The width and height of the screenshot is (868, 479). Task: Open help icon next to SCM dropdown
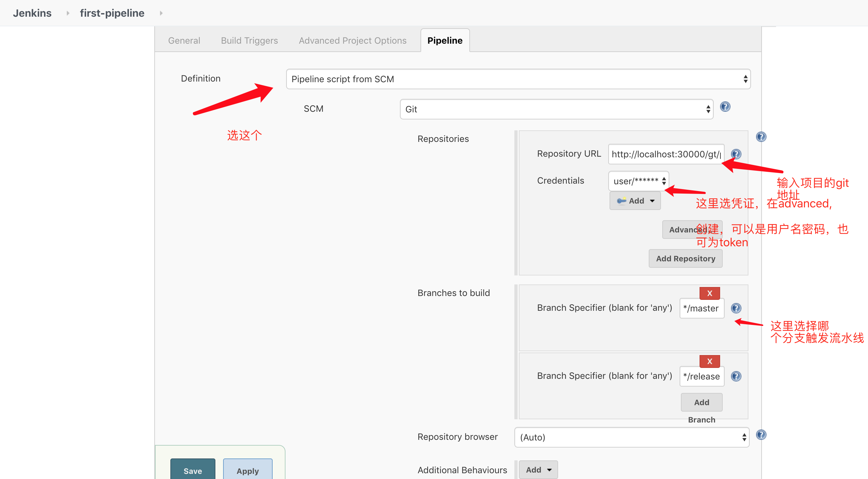[725, 107]
